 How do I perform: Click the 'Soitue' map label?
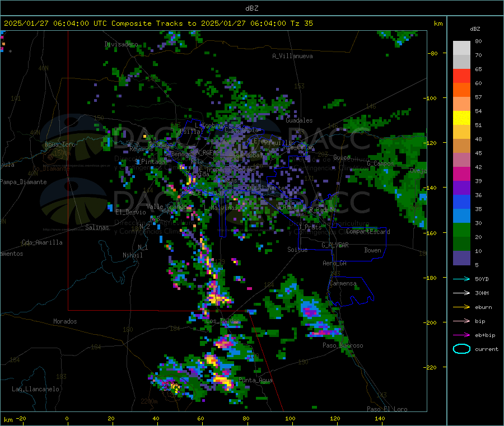point(297,250)
